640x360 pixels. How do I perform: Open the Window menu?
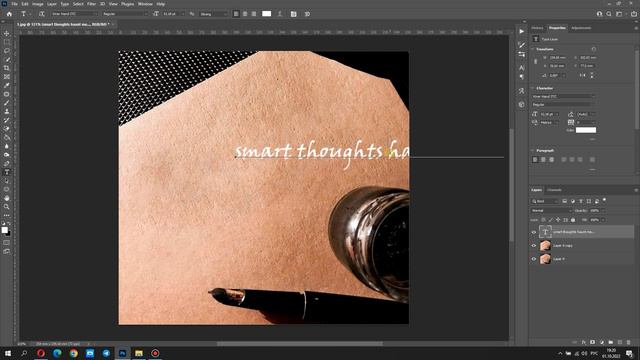145,4
